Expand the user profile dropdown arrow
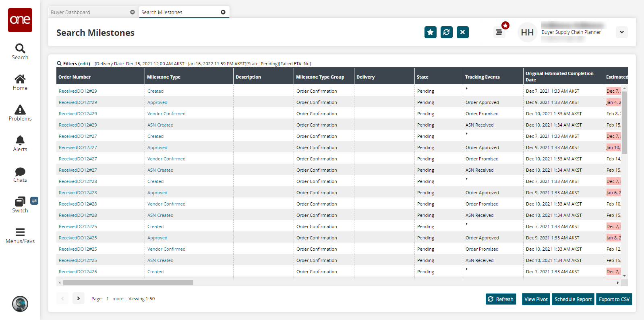Screen dimensions: 644x320 [621, 32]
